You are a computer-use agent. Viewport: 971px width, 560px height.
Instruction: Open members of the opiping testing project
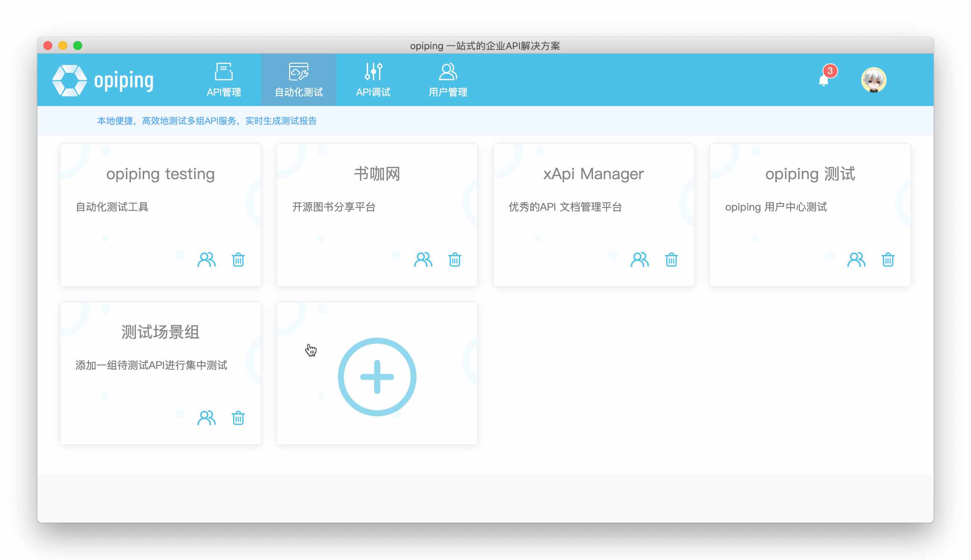coord(207,259)
